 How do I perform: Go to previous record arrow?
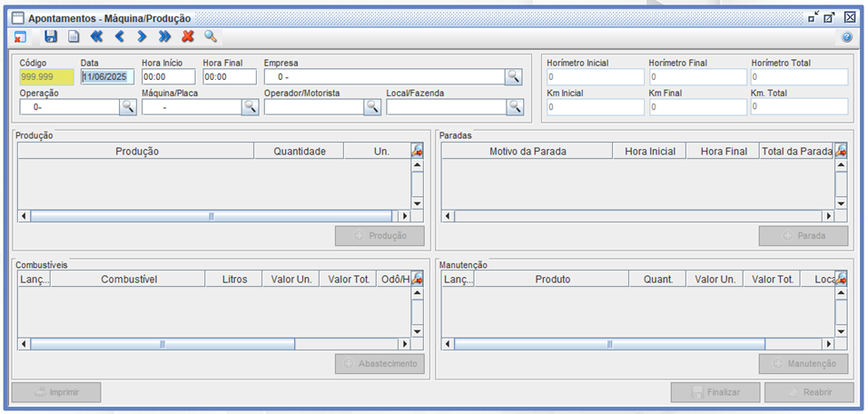(119, 36)
